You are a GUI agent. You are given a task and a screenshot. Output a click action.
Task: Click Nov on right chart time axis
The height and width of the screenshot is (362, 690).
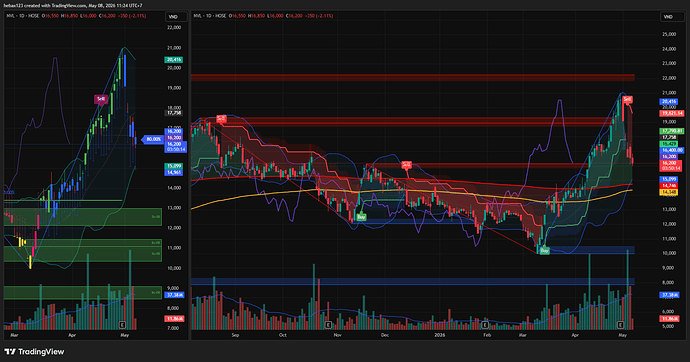337,335
